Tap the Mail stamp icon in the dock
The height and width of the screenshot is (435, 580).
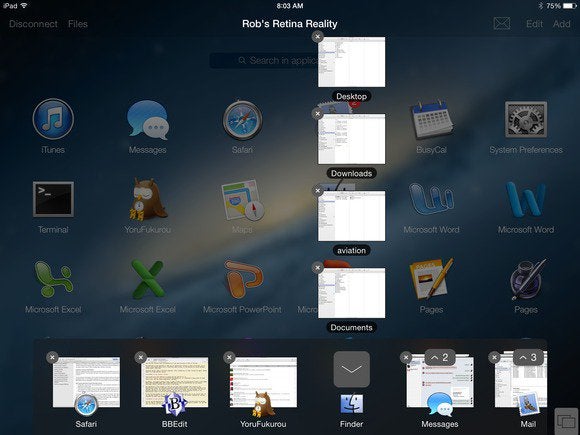click(x=528, y=405)
